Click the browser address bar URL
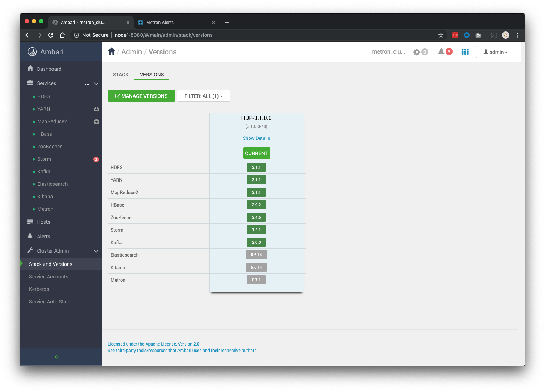This screenshot has height=392, width=545. coord(163,35)
